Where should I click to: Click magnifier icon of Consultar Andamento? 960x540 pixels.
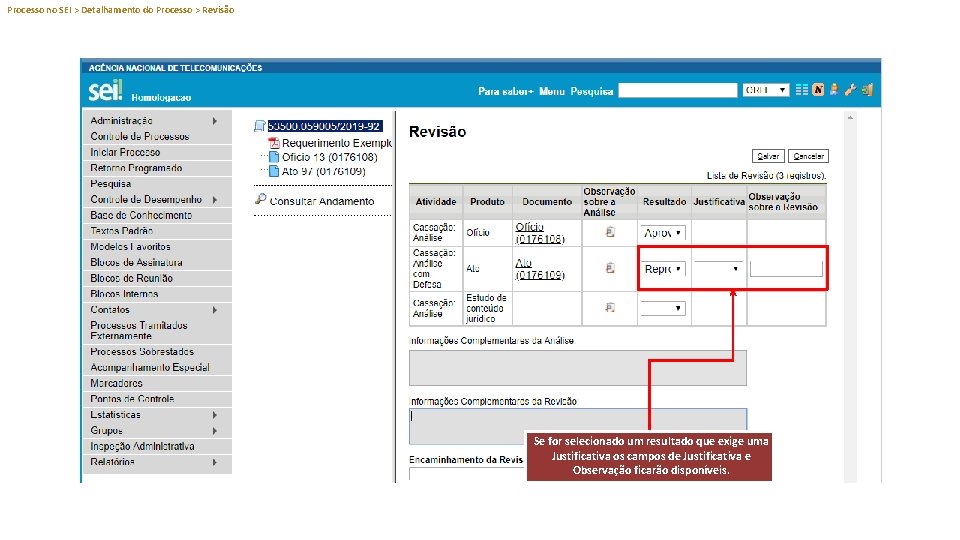pos(261,200)
